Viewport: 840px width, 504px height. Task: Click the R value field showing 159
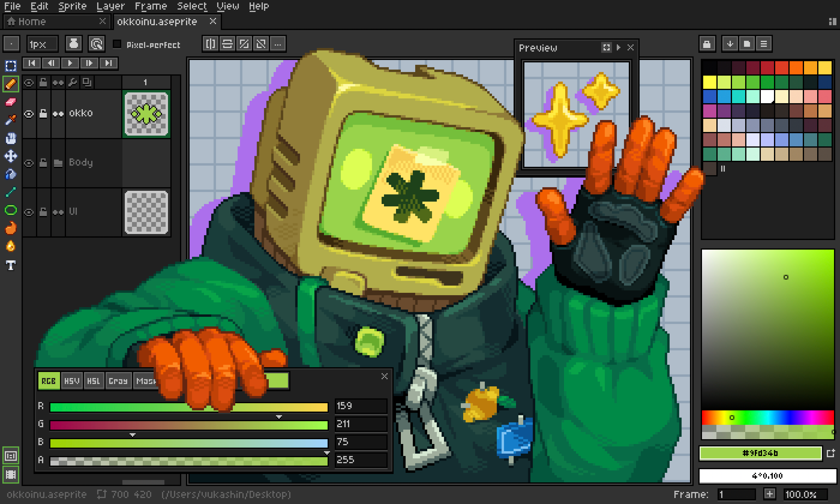click(x=361, y=406)
